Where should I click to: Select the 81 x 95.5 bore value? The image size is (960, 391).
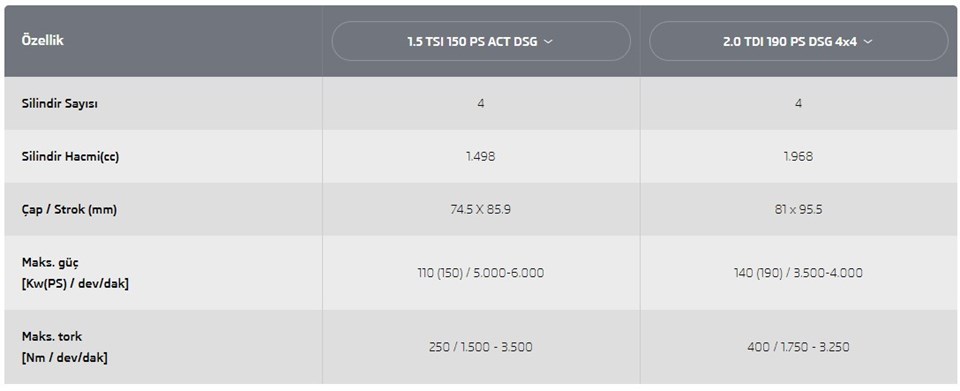[798, 209]
